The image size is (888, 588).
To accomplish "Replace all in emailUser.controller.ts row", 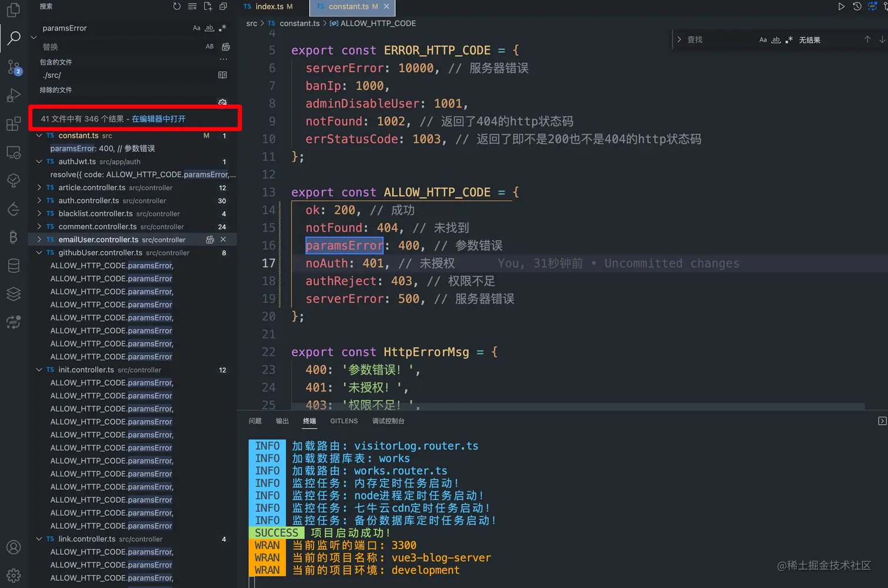I will [x=210, y=239].
